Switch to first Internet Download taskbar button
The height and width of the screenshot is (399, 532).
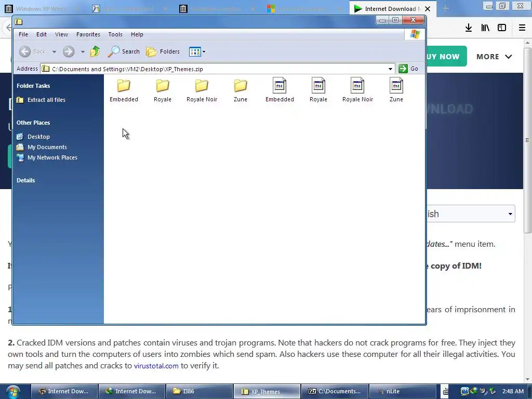tap(64, 391)
